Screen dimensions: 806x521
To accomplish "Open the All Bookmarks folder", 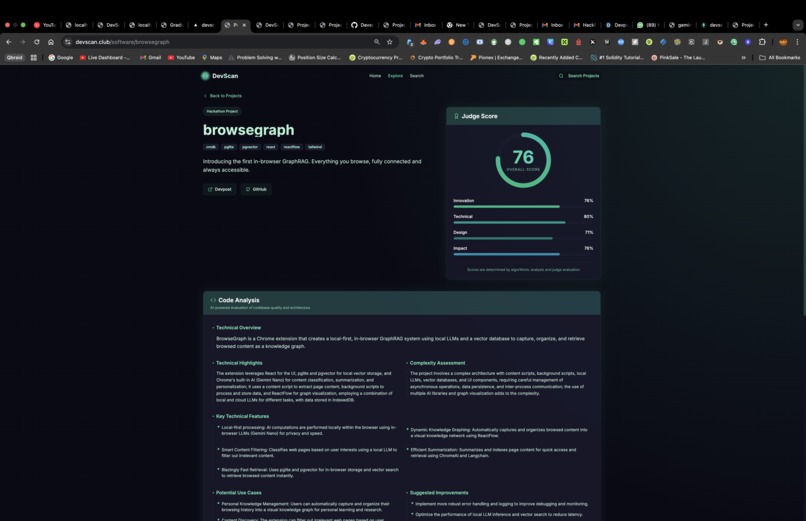I will tap(779, 58).
